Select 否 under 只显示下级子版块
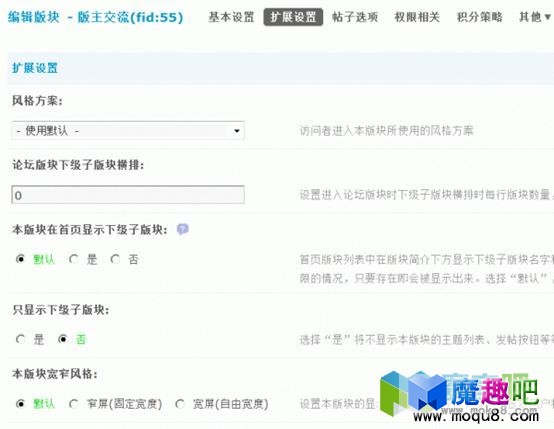Viewport: 554px width, 429px height. click(x=62, y=339)
